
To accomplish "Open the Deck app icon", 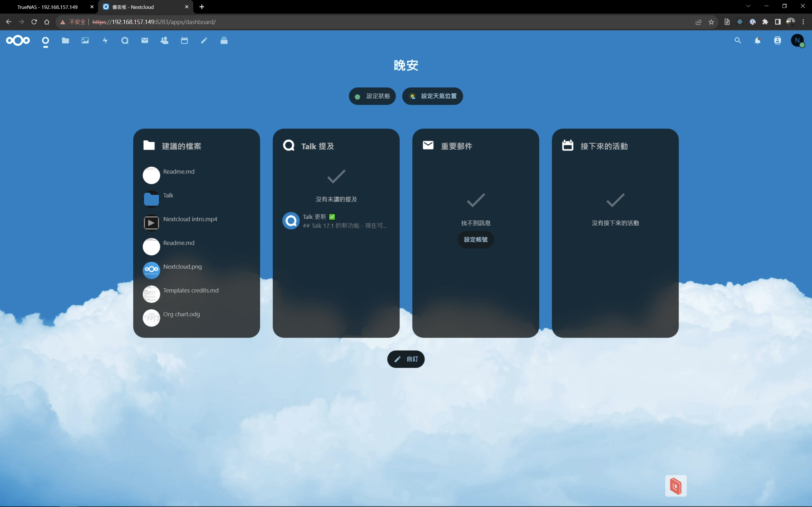I will (224, 41).
